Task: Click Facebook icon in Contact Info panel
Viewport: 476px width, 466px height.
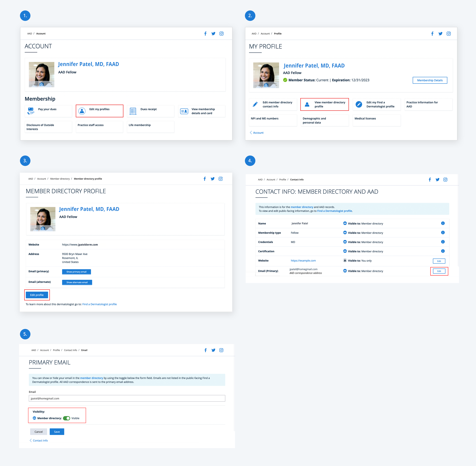Action: tap(430, 180)
